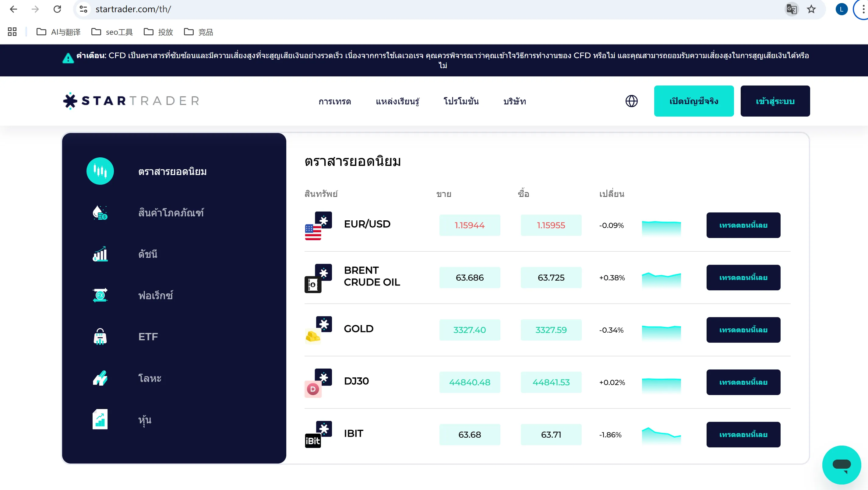Viewport: 868px width, 490px height.
Task: Click the STARTRADER logo
Action: (131, 101)
